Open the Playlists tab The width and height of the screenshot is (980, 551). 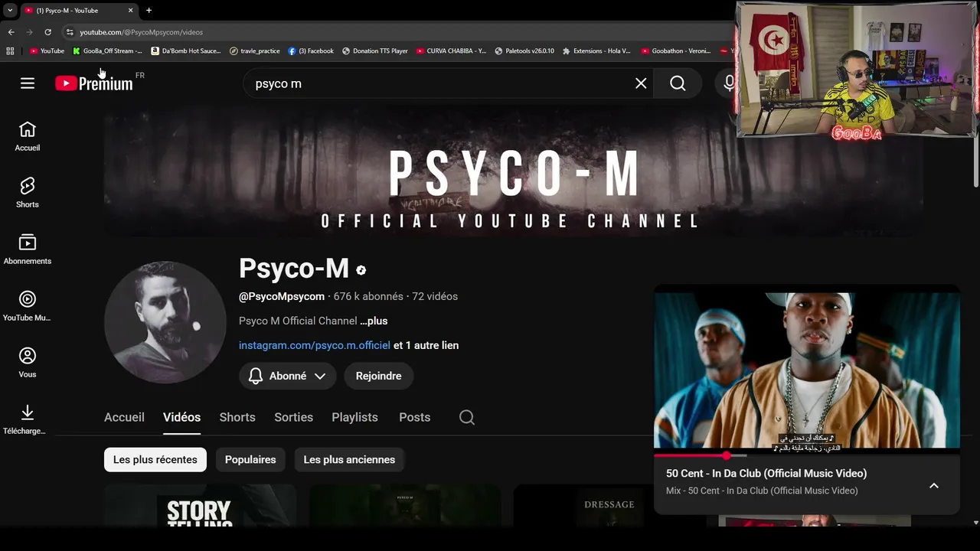coord(354,417)
